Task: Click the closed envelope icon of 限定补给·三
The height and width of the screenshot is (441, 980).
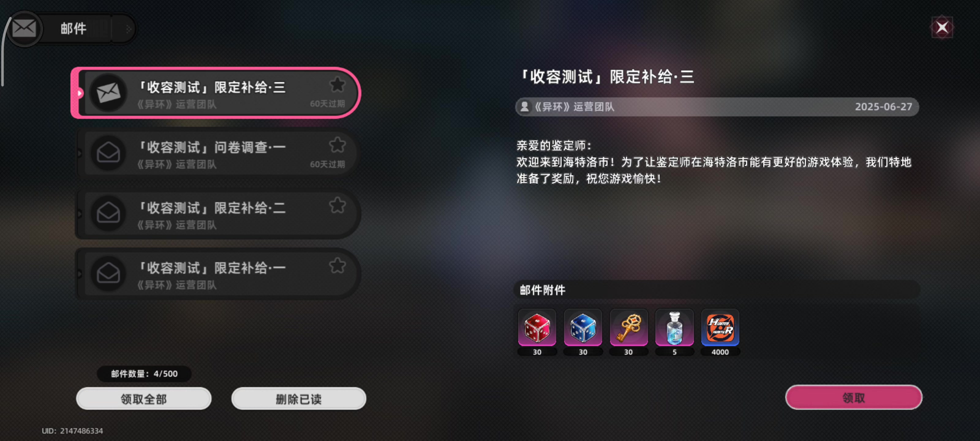Action: click(108, 93)
